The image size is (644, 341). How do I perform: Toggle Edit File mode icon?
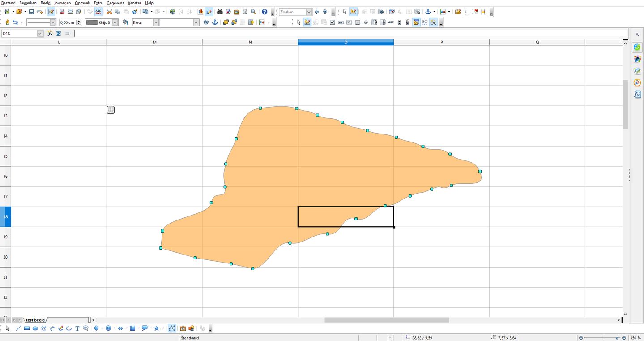51,12
